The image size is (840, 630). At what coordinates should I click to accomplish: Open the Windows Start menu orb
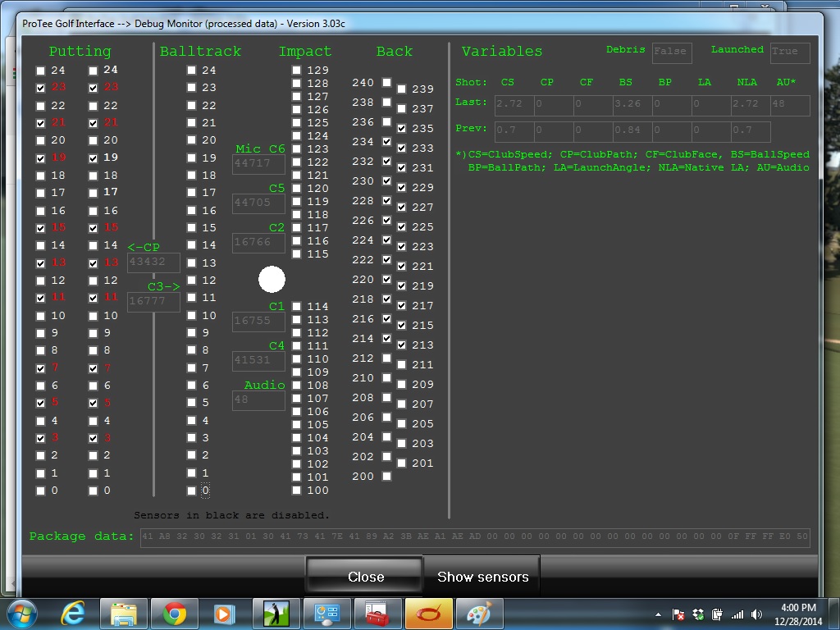22,614
